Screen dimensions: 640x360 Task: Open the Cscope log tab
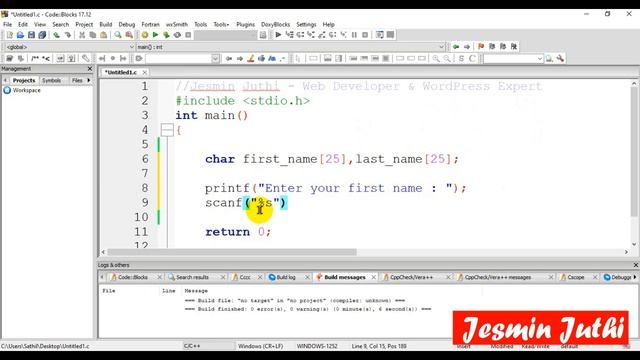[576, 277]
